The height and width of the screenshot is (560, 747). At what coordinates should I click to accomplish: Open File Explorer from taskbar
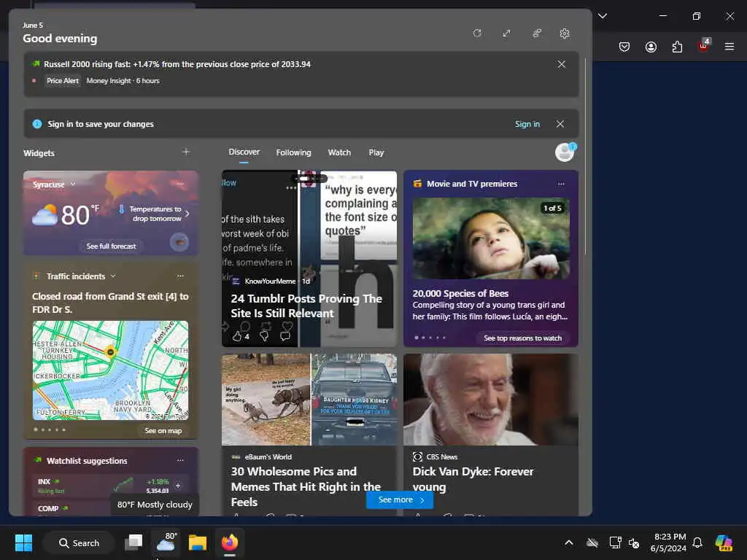(x=197, y=542)
